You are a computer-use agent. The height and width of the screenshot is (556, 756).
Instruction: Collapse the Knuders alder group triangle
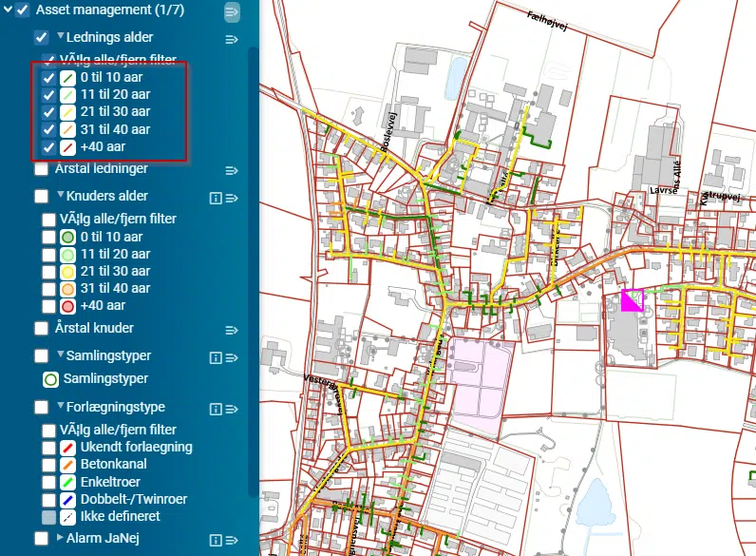[x=61, y=196]
